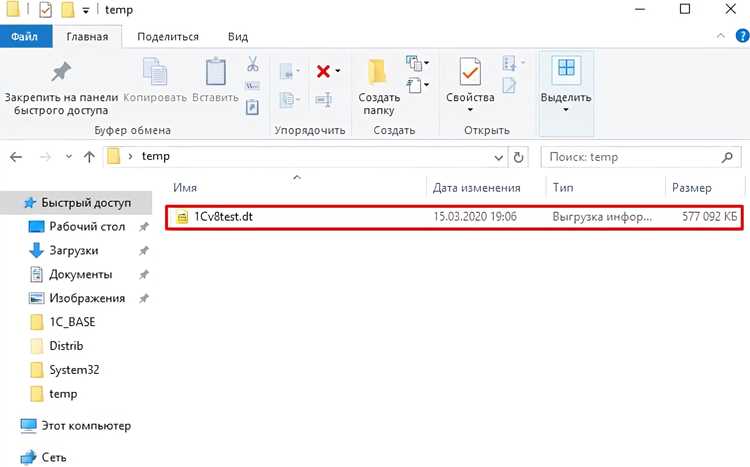Select the file name 1Cv8test.dt
750x467 pixels.
tap(223, 217)
